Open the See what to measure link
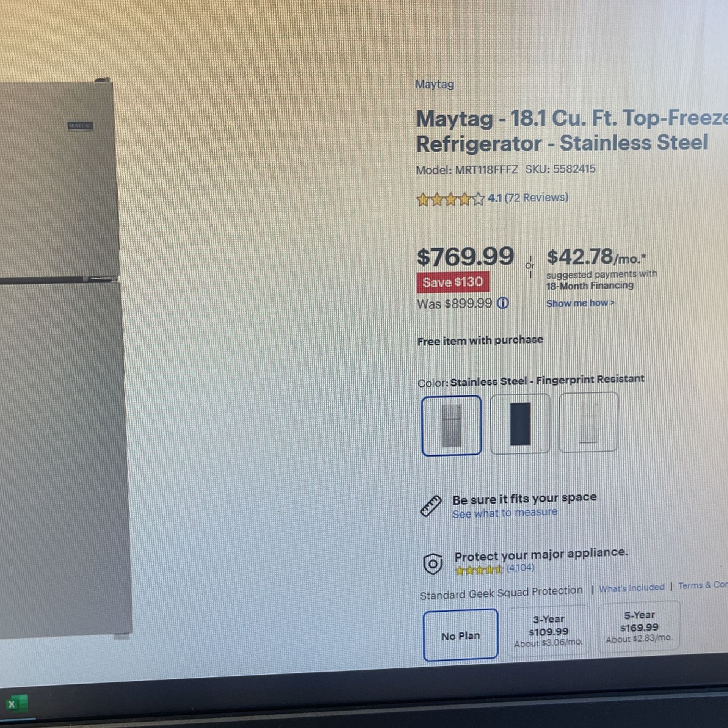 point(505,513)
